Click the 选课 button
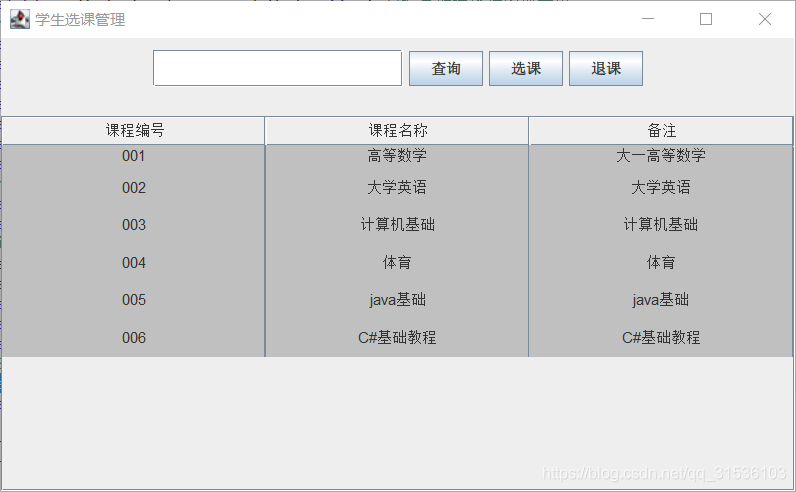 pyautogui.click(x=526, y=69)
